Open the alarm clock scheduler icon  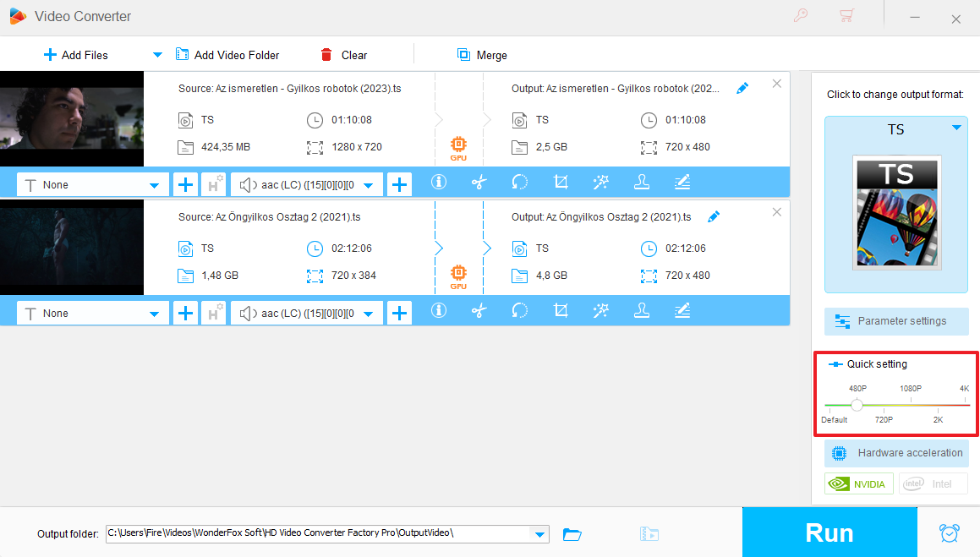click(x=949, y=532)
